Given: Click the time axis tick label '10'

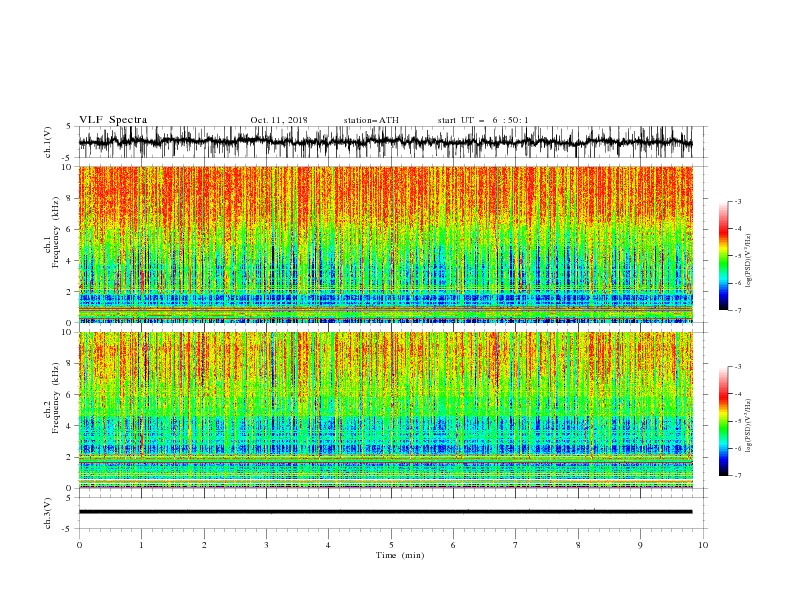Looking at the screenshot, I should coord(703,545).
